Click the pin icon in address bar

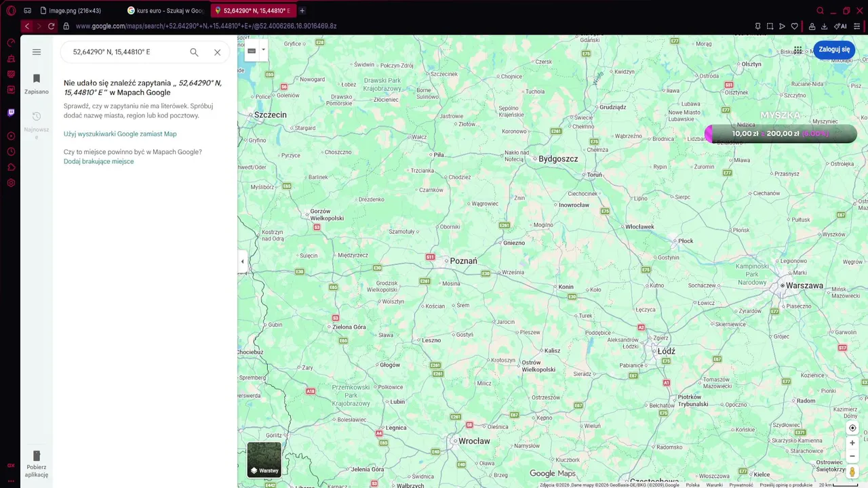pyautogui.click(x=758, y=26)
